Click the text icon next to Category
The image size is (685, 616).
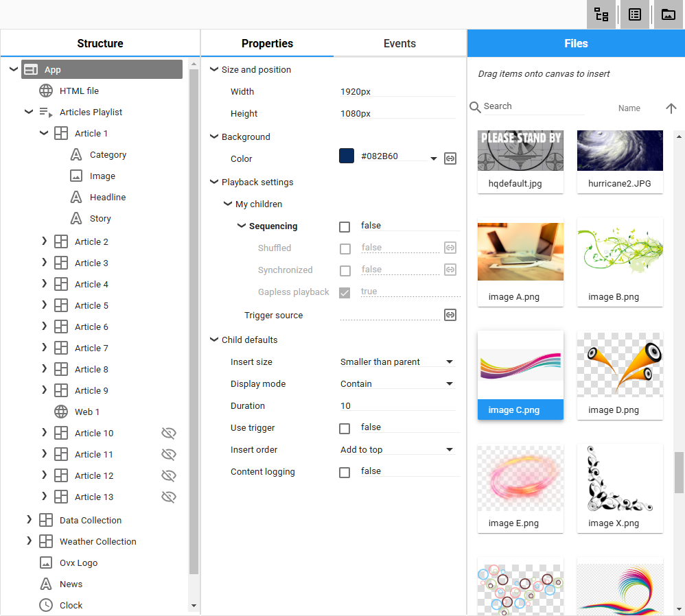(x=76, y=154)
